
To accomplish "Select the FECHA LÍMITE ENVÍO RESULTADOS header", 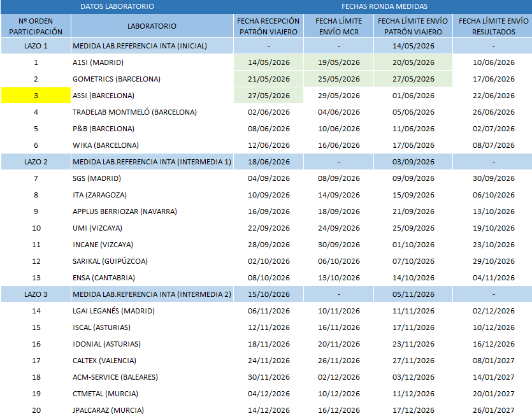I will 493,25.
